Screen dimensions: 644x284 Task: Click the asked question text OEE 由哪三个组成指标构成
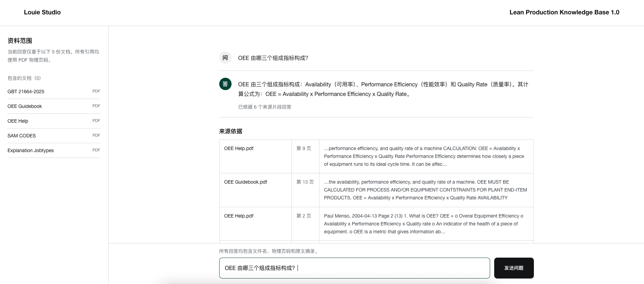273,58
